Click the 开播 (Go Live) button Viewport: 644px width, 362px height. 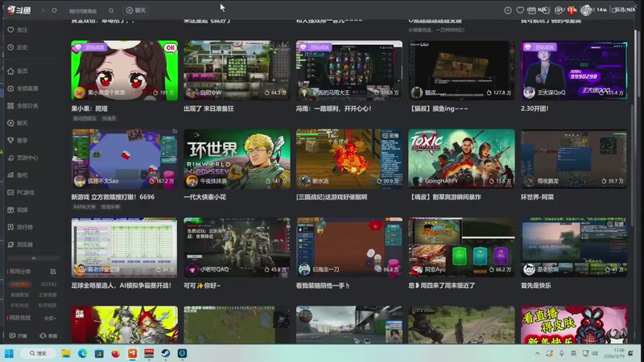[18, 335]
